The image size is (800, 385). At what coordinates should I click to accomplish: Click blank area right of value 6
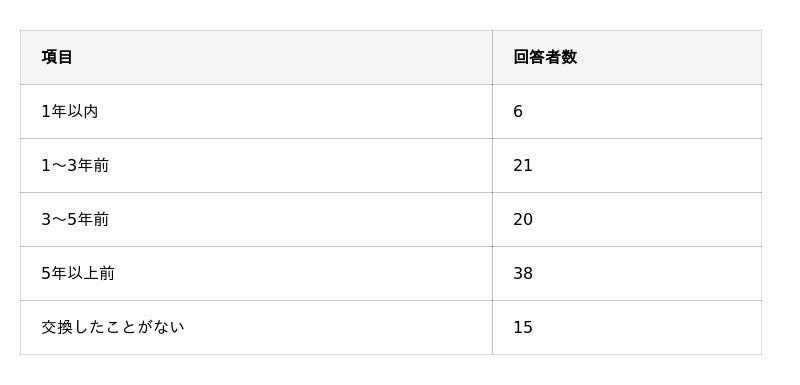(x=642, y=111)
